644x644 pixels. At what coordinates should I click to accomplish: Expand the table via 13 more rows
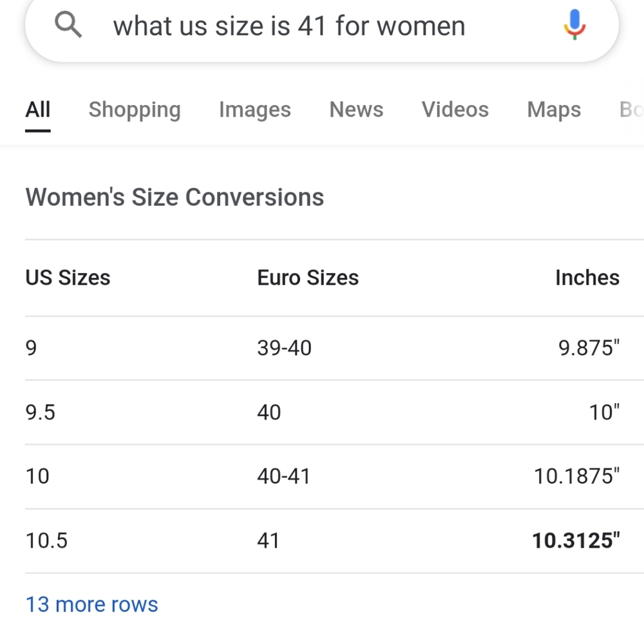coord(91,604)
